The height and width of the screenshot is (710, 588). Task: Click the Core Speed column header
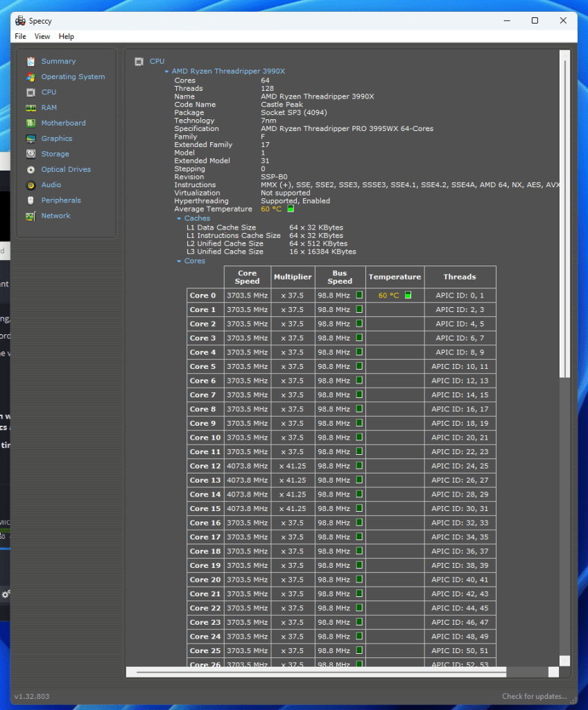pos(248,277)
